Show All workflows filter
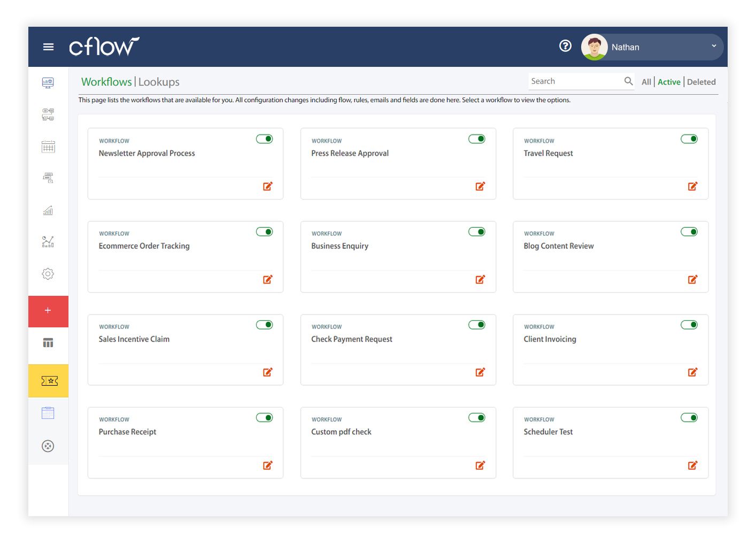This screenshot has height=544, width=756. (646, 82)
